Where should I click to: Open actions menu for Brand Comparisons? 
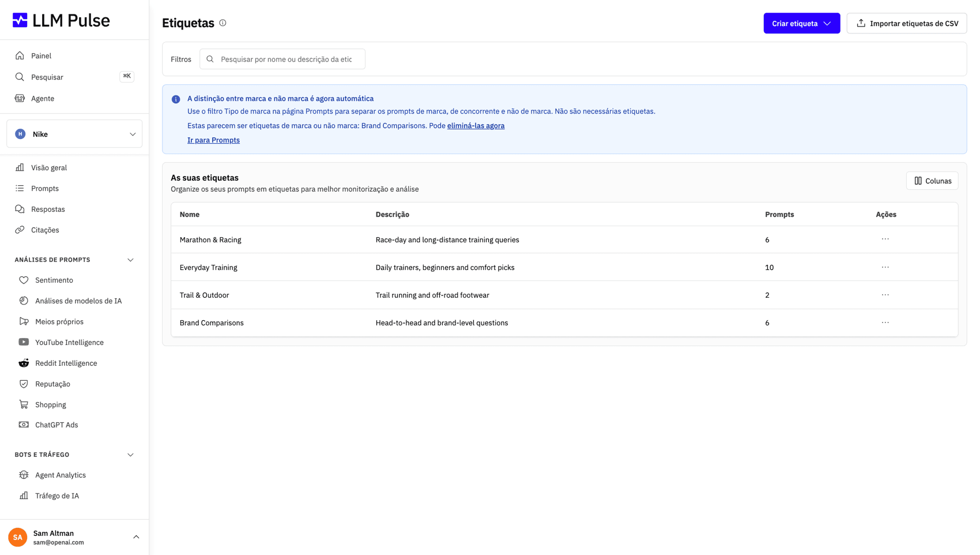[885, 322]
